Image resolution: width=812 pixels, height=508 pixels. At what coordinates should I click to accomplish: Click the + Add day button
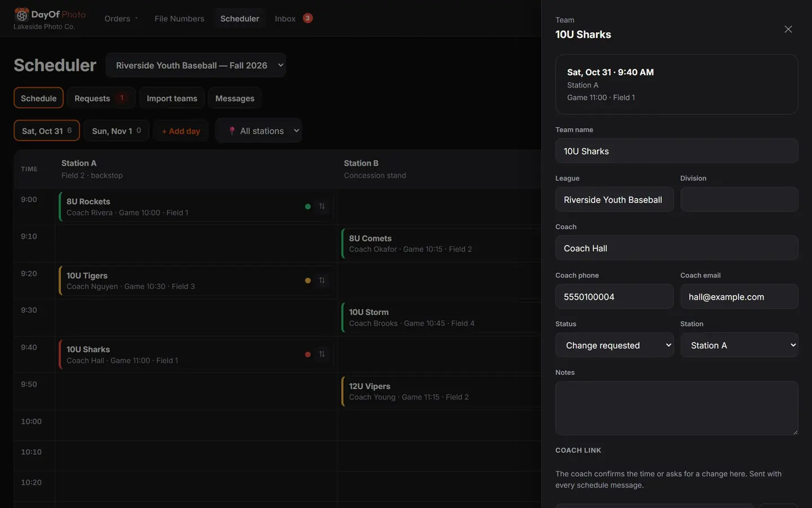tap(181, 130)
